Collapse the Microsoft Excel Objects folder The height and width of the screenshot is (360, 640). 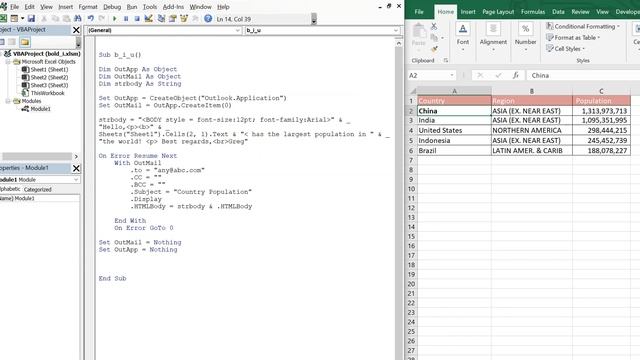tap(8, 62)
